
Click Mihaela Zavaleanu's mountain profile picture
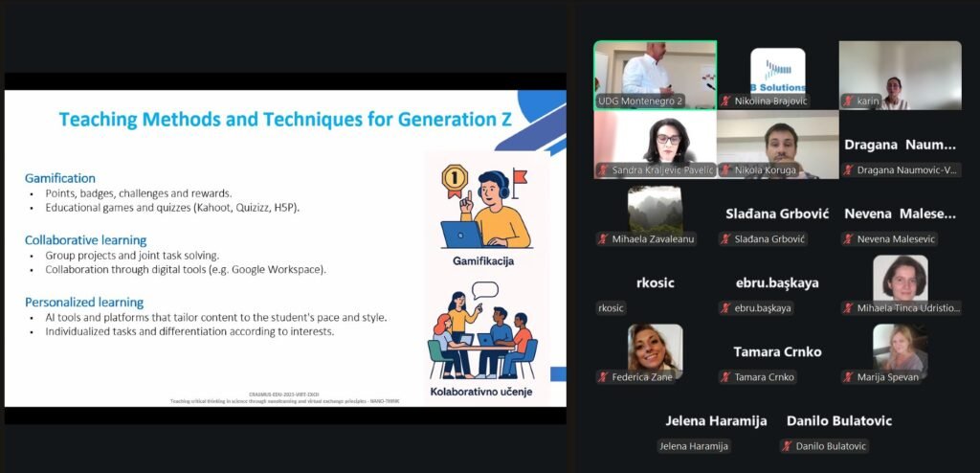coord(655,208)
